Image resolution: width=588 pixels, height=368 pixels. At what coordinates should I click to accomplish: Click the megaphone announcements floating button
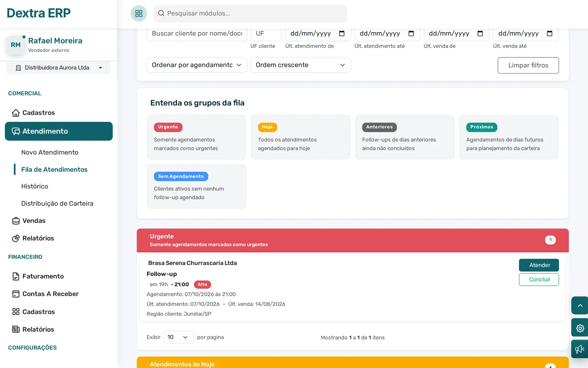click(580, 349)
